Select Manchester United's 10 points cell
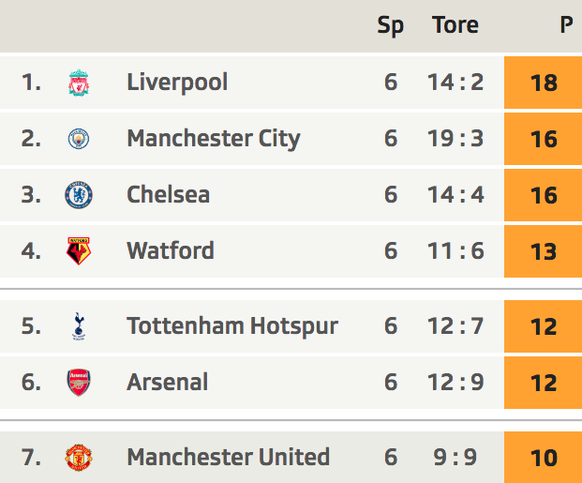The height and width of the screenshot is (483, 582). [543, 457]
